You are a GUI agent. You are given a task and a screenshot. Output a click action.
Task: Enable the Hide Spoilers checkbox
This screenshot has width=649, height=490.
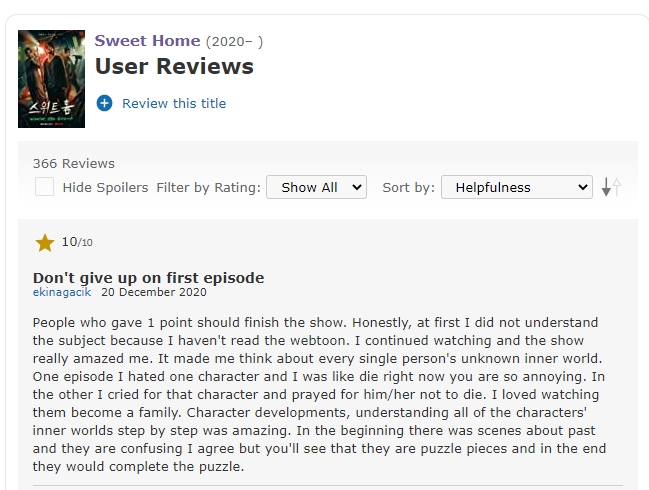44,187
